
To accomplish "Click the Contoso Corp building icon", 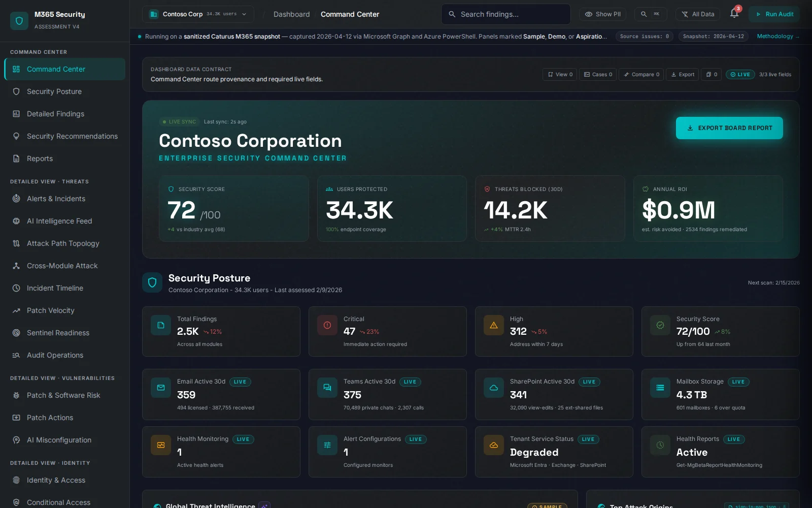I will click(153, 14).
